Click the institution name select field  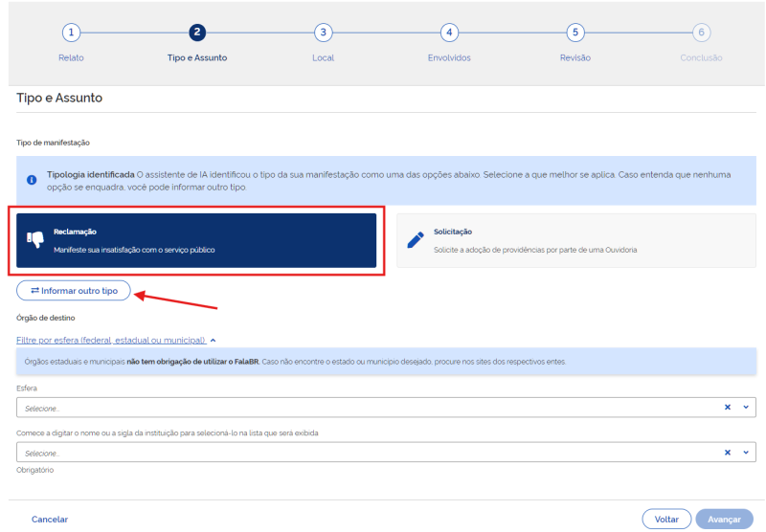pyautogui.click(x=386, y=453)
